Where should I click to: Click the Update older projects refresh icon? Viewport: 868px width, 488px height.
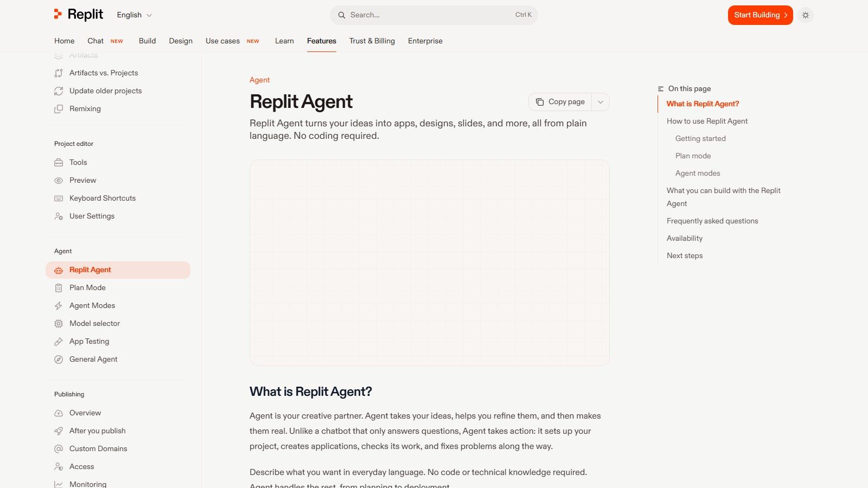[x=59, y=91]
